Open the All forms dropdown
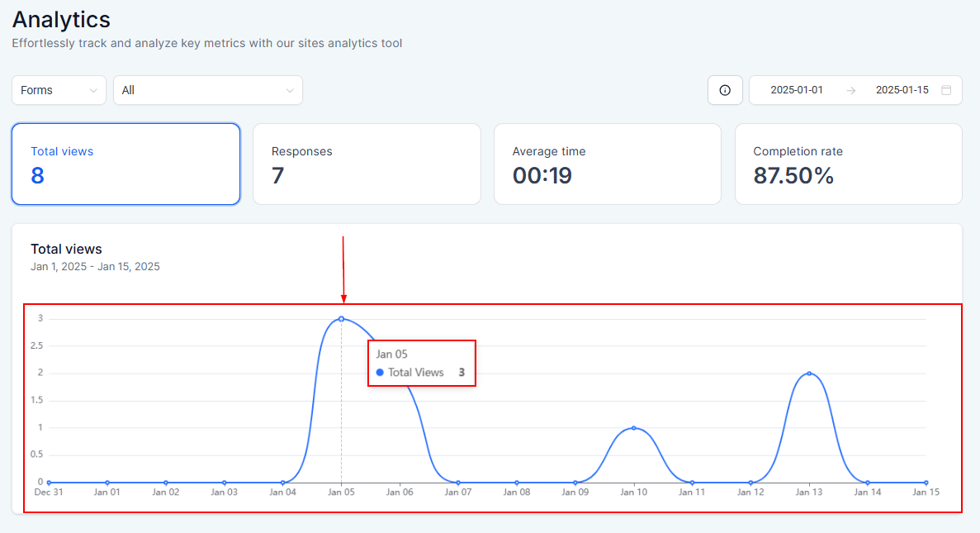The width and height of the screenshot is (980, 533). click(207, 90)
